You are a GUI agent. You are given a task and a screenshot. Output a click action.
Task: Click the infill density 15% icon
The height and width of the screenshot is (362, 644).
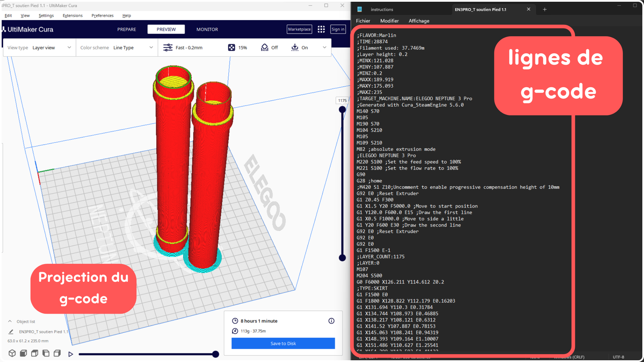tap(232, 47)
